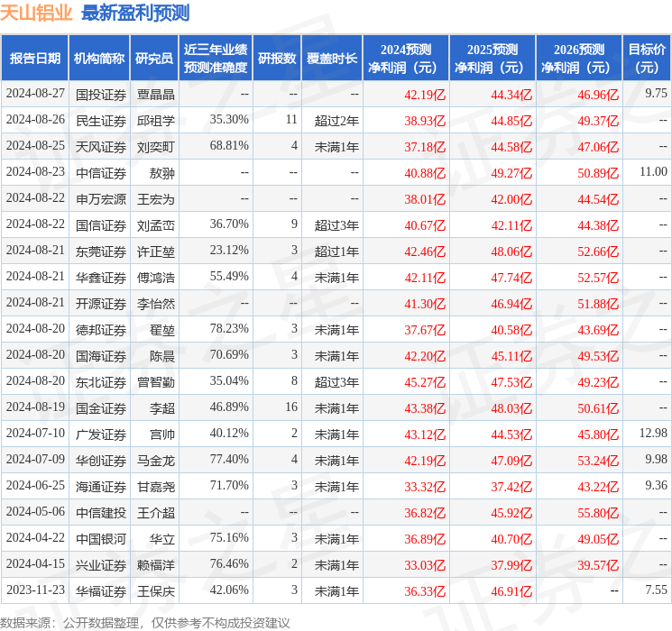Click 东莞证券 institution cell

[x=101, y=251]
